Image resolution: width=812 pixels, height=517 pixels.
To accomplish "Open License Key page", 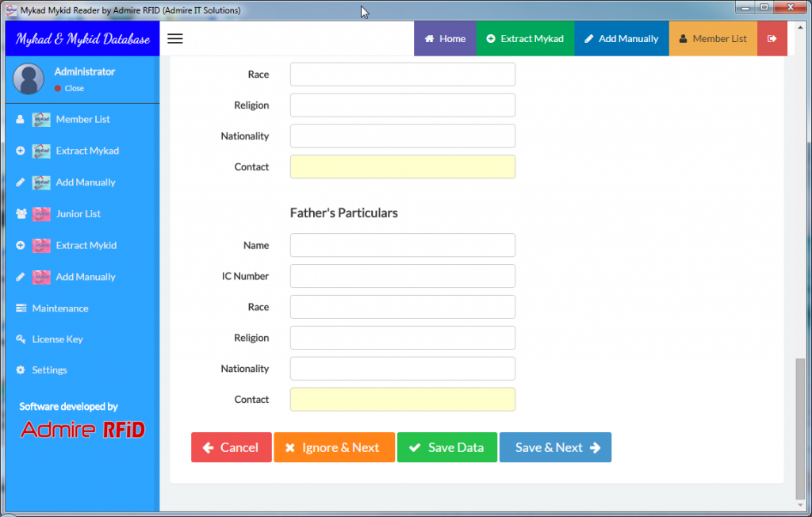I will [57, 339].
